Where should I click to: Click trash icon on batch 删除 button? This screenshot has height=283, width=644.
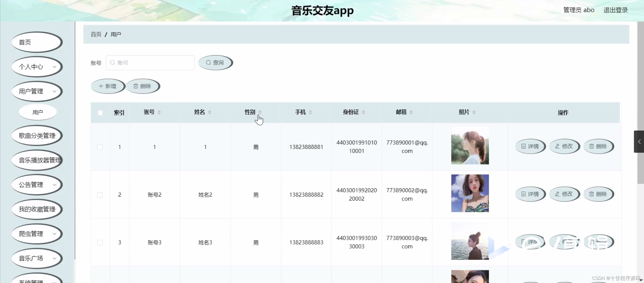coord(136,86)
